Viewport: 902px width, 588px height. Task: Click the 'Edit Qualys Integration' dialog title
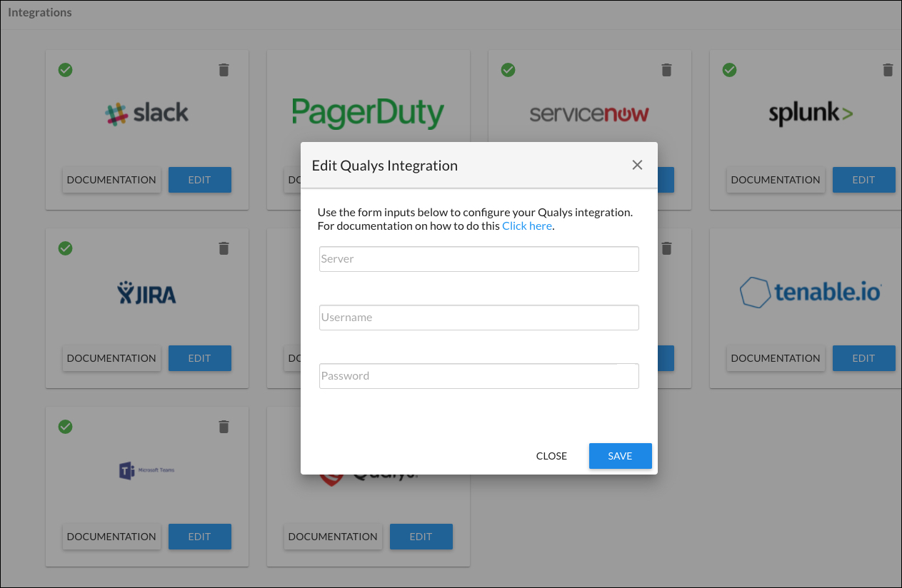[x=385, y=166]
